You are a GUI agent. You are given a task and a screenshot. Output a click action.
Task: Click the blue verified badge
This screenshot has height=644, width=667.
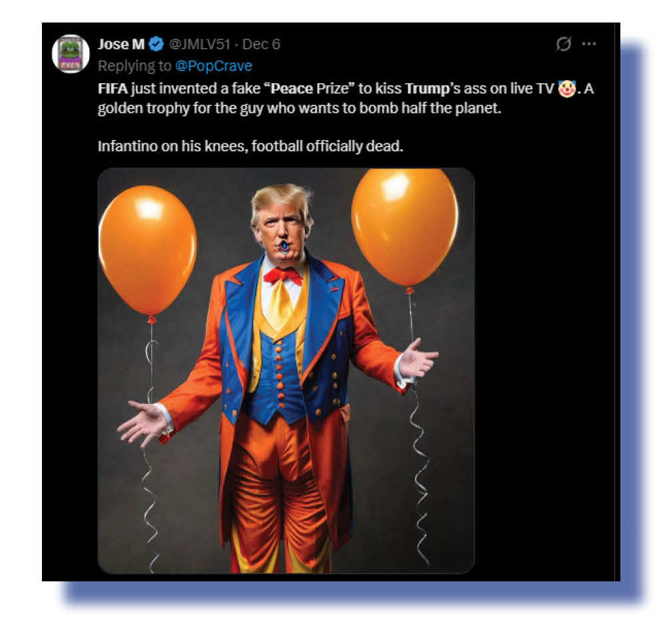[x=156, y=45]
